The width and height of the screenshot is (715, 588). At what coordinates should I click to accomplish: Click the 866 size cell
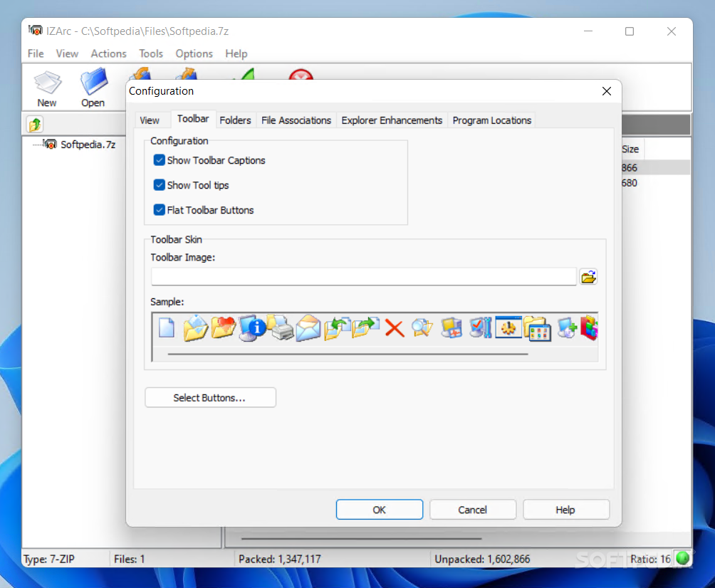tap(630, 168)
